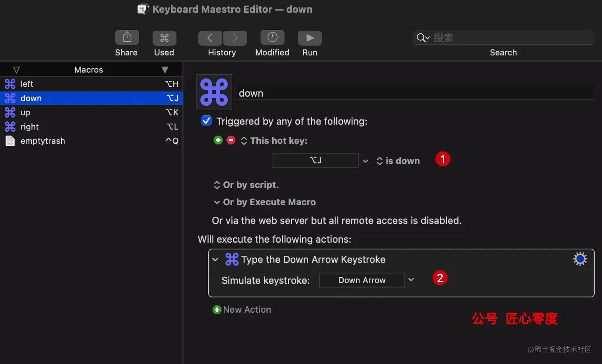This screenshot has width=602, height=364.
Task: Select the up macro
Action: (91, 113)
